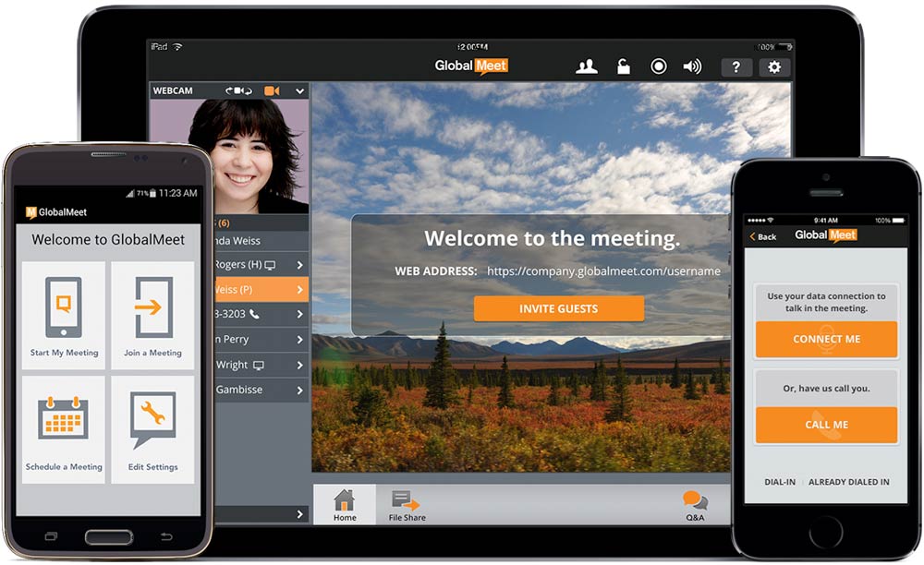924x565 pixels.
Task: Select ALREADY DIALED IN on iPhone
Action: (848, 481)
